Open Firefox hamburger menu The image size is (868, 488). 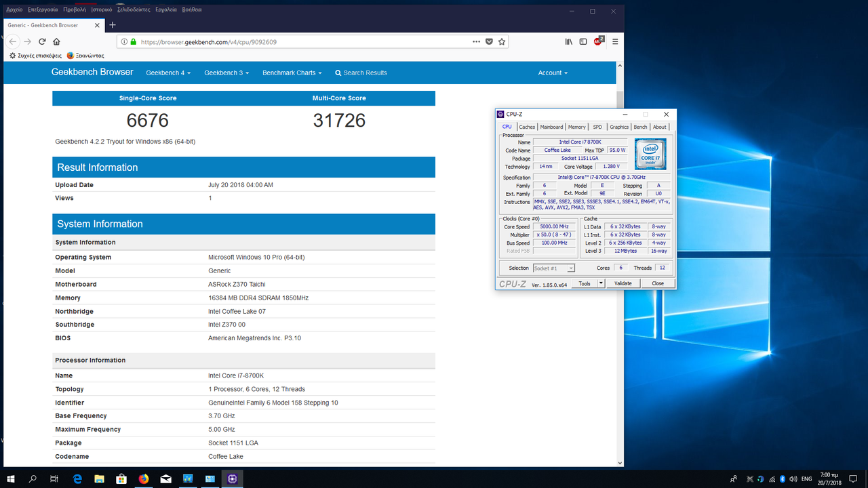(x=615, y=41)
